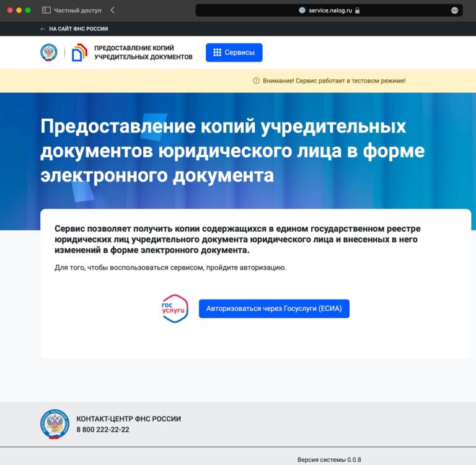This screenshot has height=465, width=476.
Task: Click 'Версия системы 0.0.8' text
Action: click(329, 459)
